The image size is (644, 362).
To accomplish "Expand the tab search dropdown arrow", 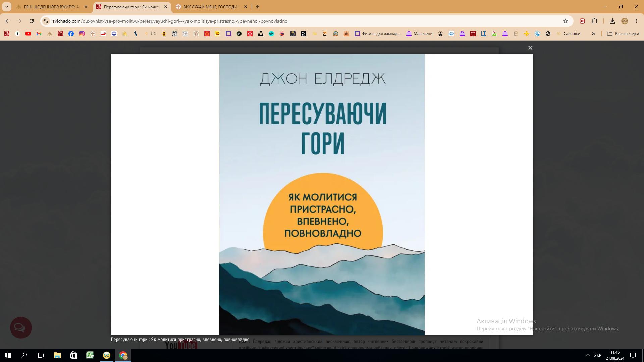I will (x=6, y=7).
